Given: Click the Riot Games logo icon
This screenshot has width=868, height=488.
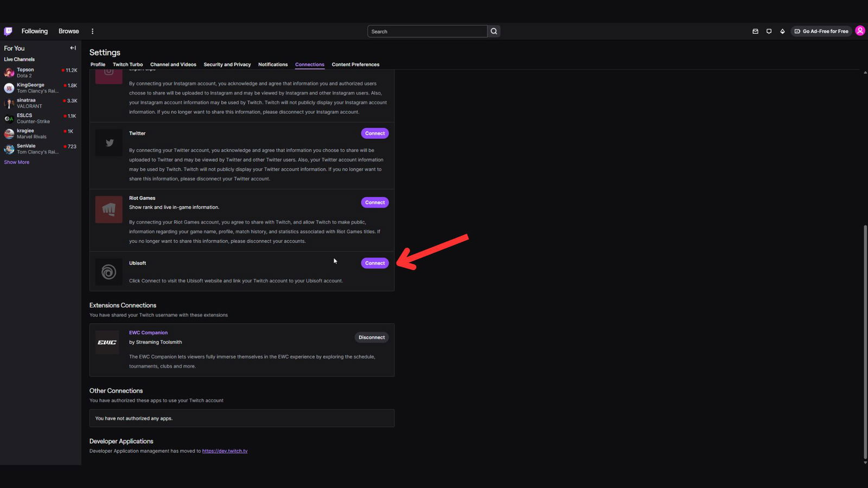Looking at the screenshot, I should point(108,209).
